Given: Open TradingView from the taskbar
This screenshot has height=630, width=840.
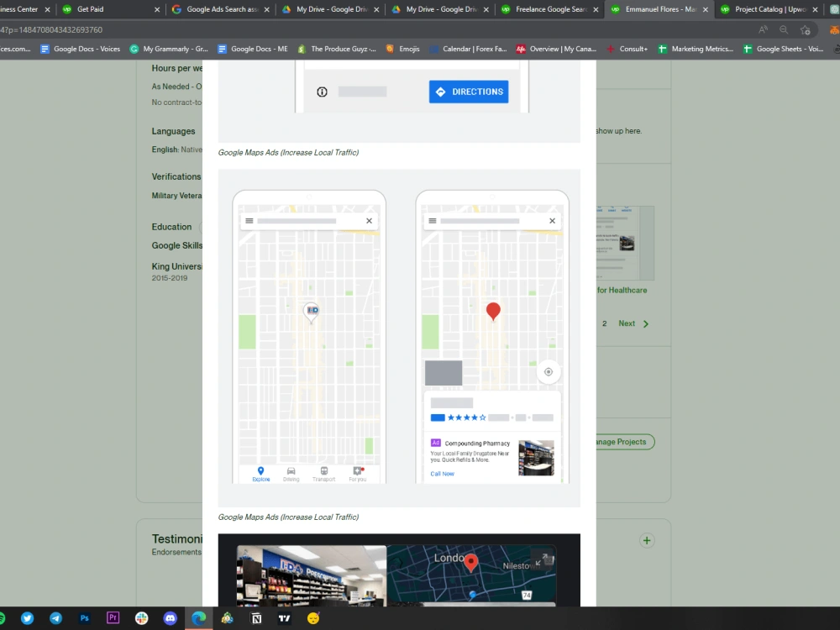Looking at the screenshot, I should (x=285, y=618).
